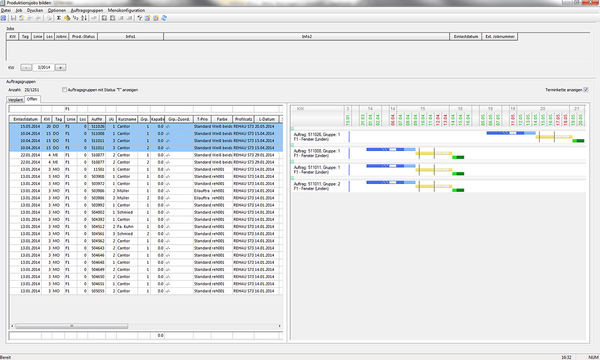Click the first blue grid toolbar icon
This screenshot has width=600, height=360.
point(3,18)
